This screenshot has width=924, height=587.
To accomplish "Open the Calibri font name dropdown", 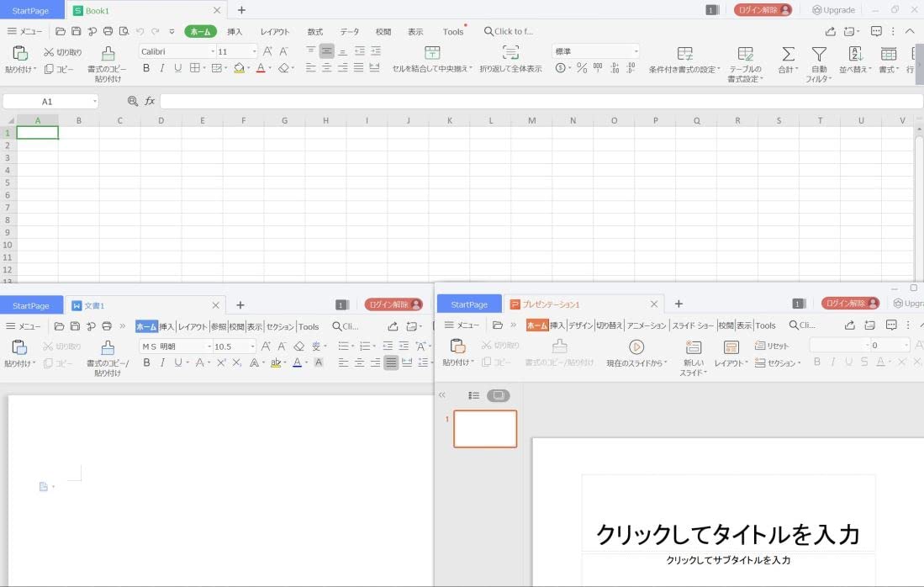I will (213, 51).
